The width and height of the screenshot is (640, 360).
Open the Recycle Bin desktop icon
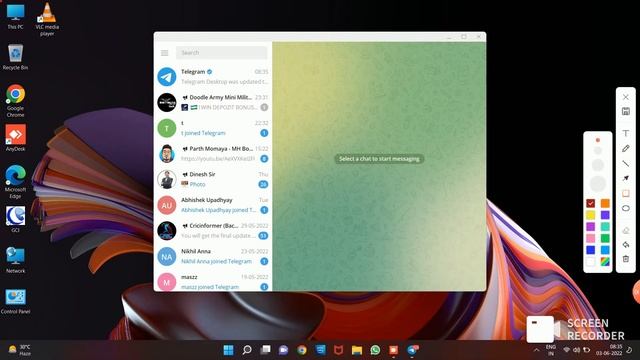pos(16,57)
